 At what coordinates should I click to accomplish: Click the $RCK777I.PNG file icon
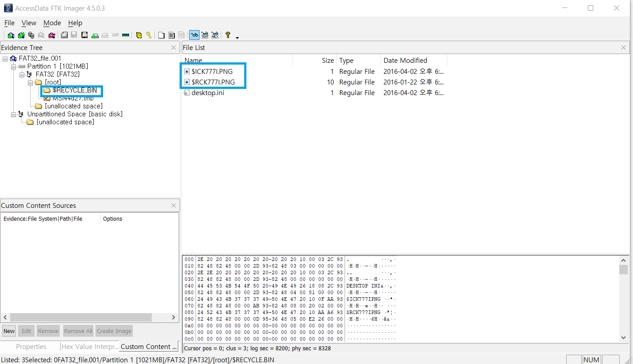pos(187,82)
